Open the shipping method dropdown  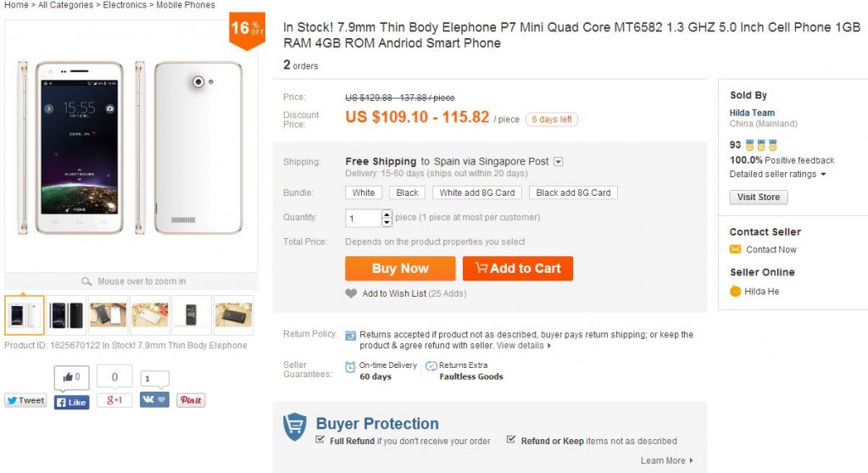pyautogui.click(x=559, y=161)
